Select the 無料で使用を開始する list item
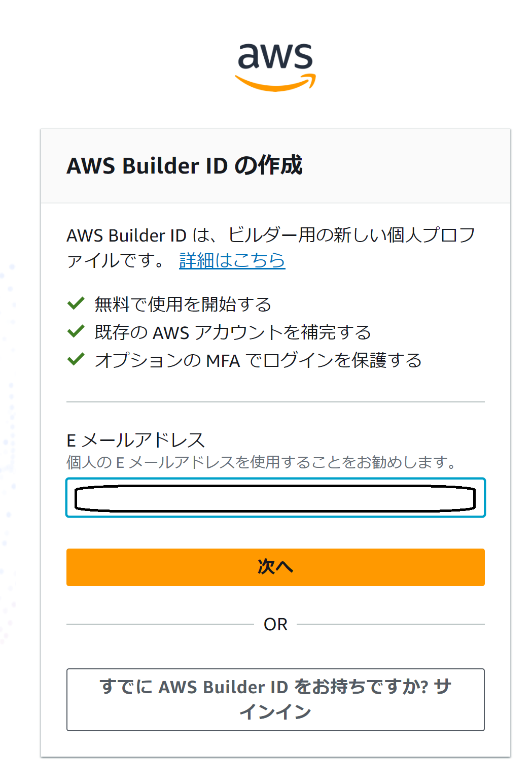 pos(183,304)
